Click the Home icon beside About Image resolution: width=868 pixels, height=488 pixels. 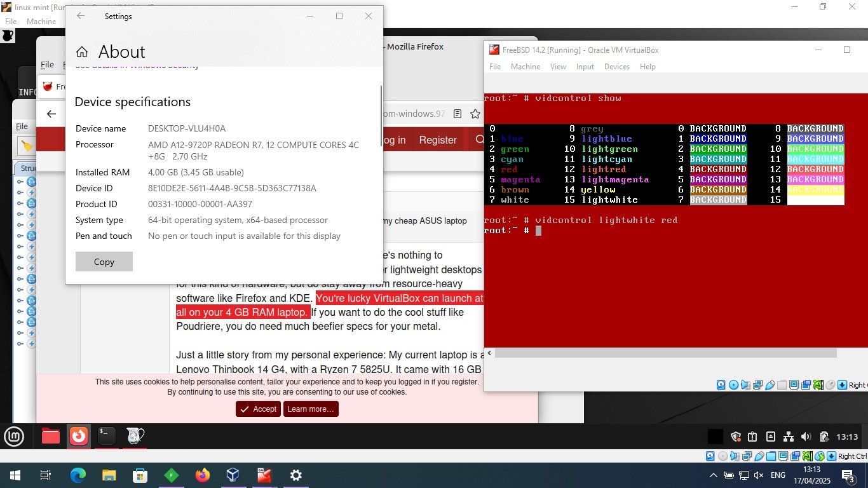pos(81,52)
